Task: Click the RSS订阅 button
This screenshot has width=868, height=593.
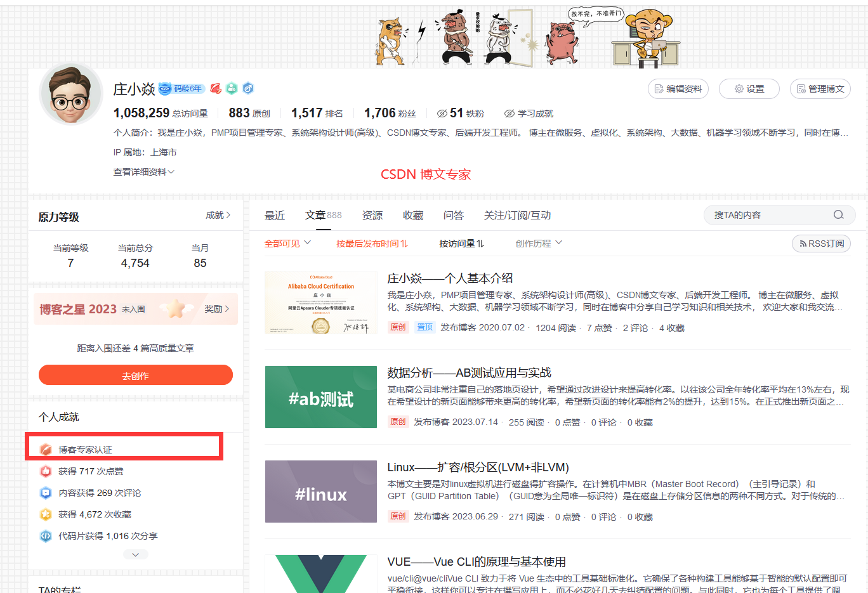Action: (821, 244)
